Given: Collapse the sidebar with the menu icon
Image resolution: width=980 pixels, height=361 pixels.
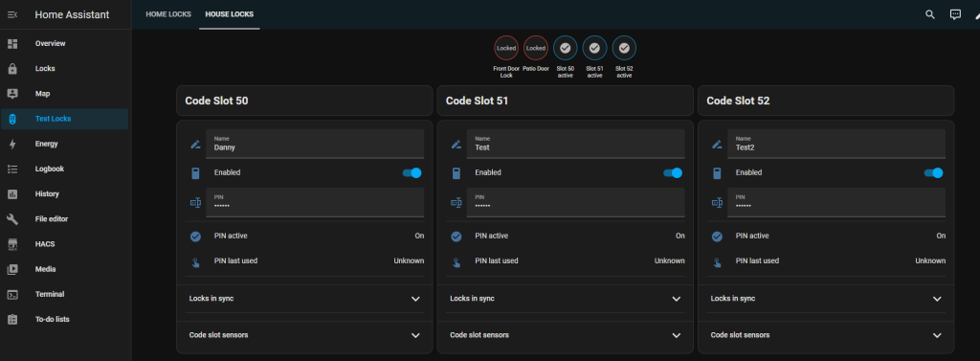Looking at the screenshot, I should [x=11, y=14].
